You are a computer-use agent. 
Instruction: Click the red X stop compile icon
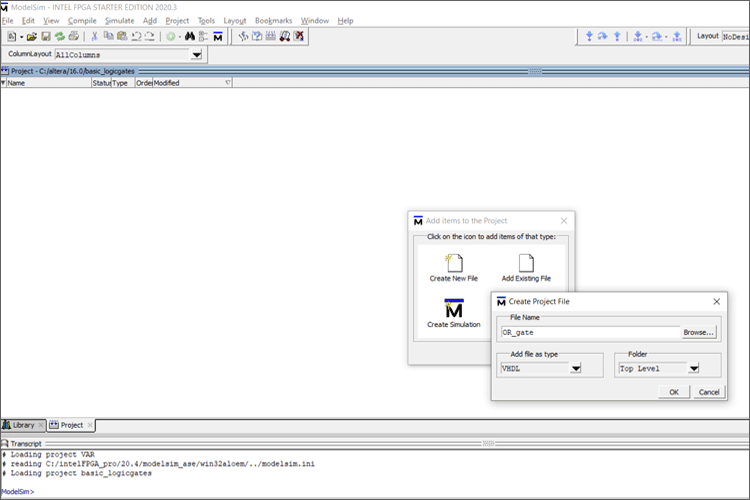pos(299,36)
